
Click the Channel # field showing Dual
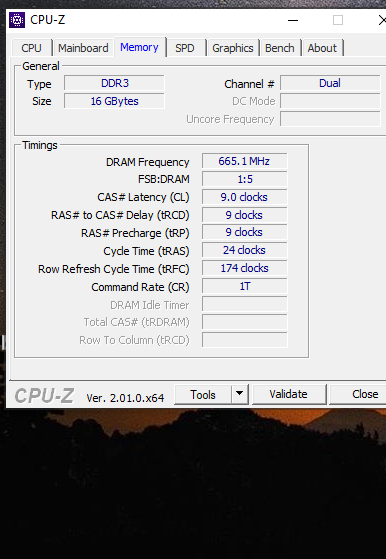click(x=330, y=83)
